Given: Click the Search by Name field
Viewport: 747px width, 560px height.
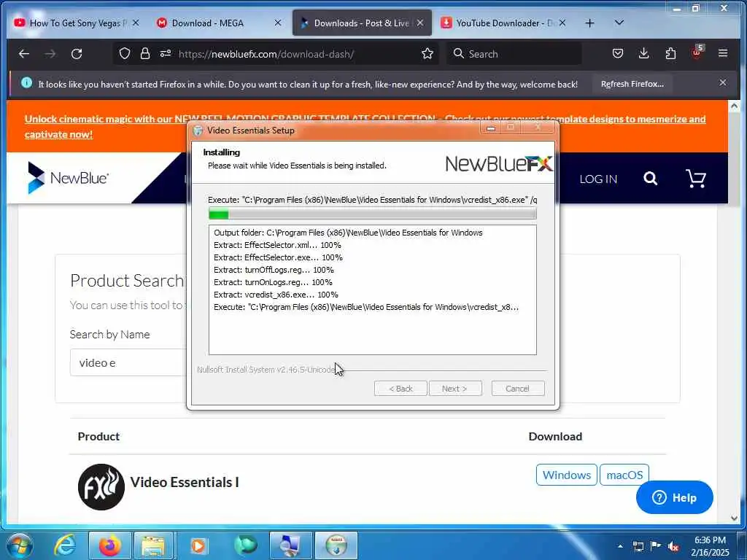Looking at the screenshot, I should (128, 362).
